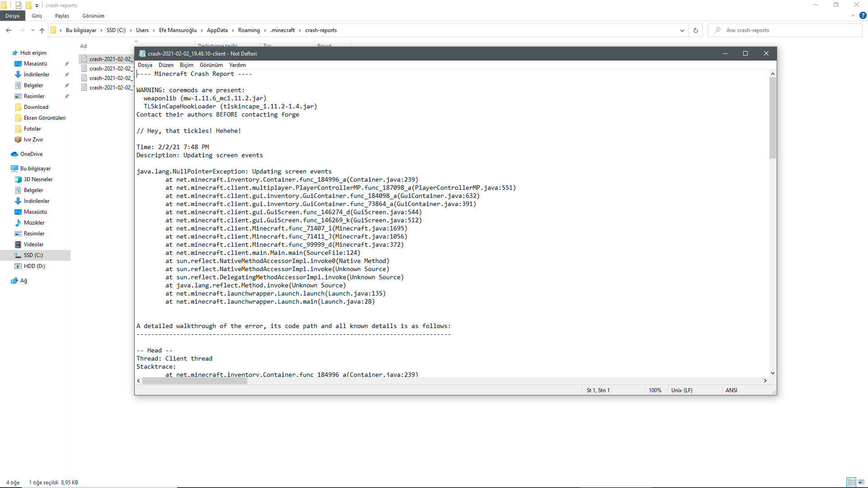Image resolution: width=868 pixels, height=488 pixels.
Task: Select Hızlı erişim in navigation pane
Action: click(33, 53)
